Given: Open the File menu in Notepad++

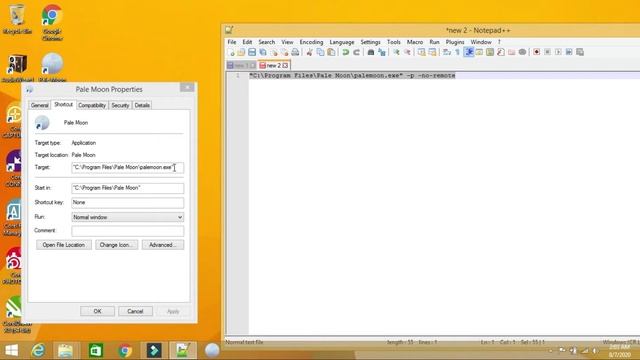Looking at the screenshot, I should click(232, 42).
